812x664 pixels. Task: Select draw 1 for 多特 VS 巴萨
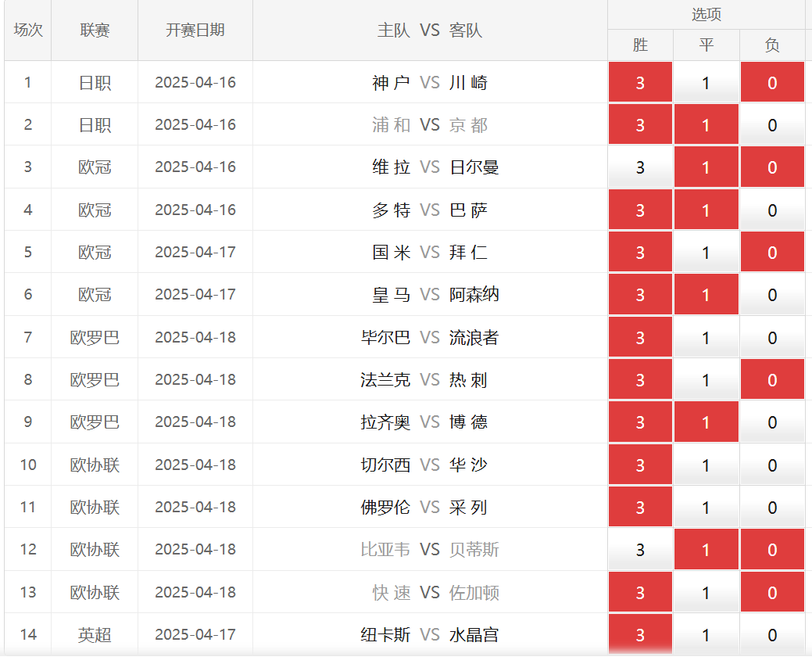click(706, 210)
